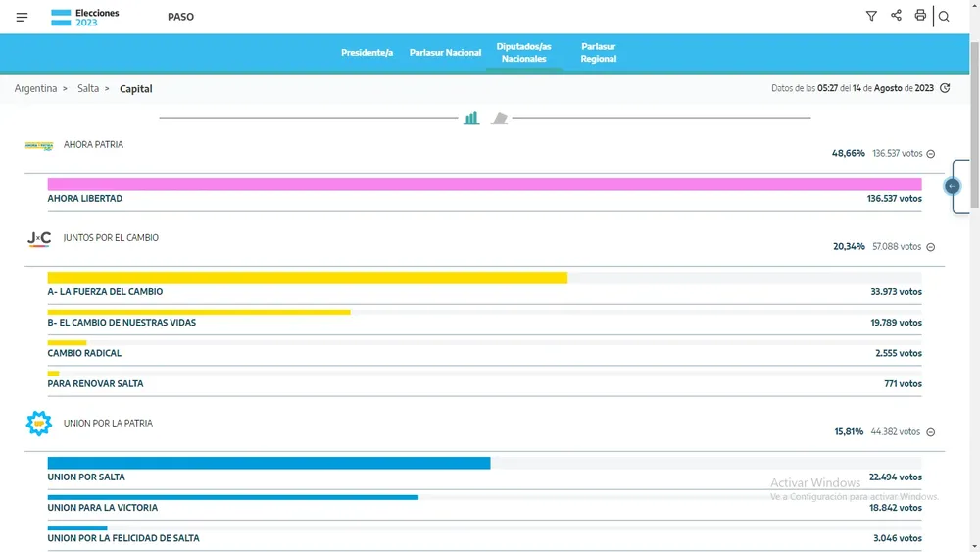
Task: Select the Parlasur Nacional tab
Action: pyautogui.click(x=445, y=52)
